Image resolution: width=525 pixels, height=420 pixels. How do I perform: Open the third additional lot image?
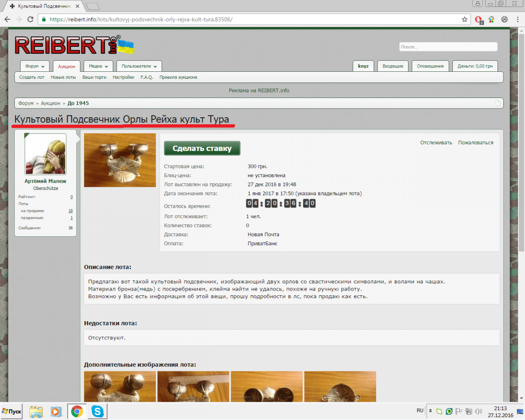tap(267, 387)
